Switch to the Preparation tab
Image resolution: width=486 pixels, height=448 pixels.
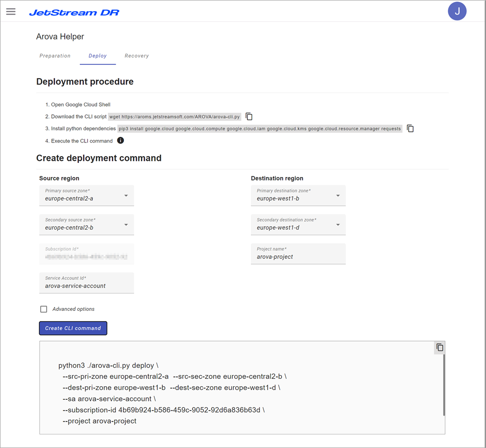click(55, 56)
